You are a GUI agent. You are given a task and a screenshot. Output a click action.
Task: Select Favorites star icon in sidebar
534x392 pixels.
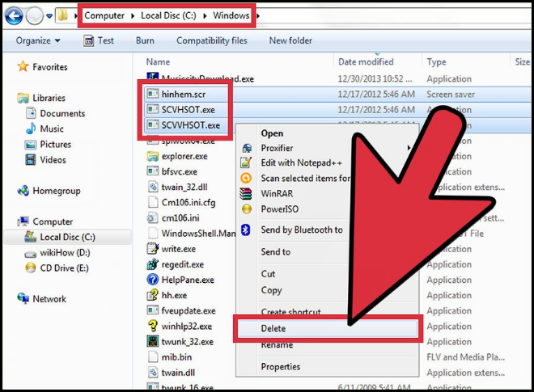(x=23, y=66)
